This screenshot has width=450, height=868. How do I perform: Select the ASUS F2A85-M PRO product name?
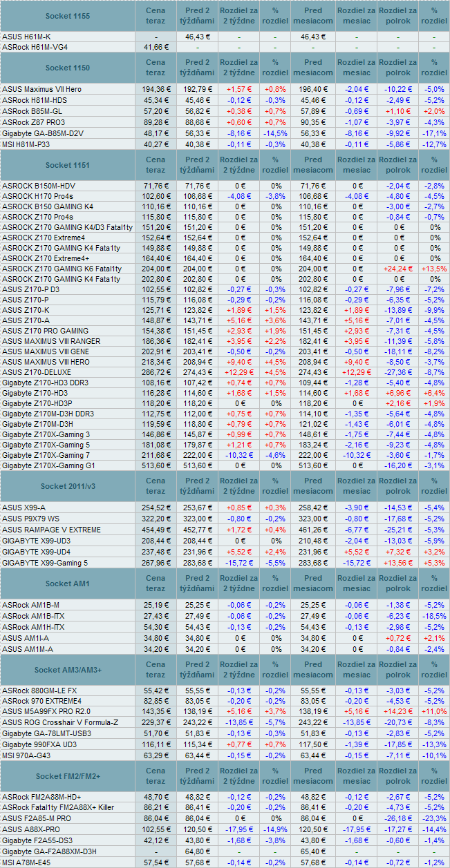(x=37, y=818)
